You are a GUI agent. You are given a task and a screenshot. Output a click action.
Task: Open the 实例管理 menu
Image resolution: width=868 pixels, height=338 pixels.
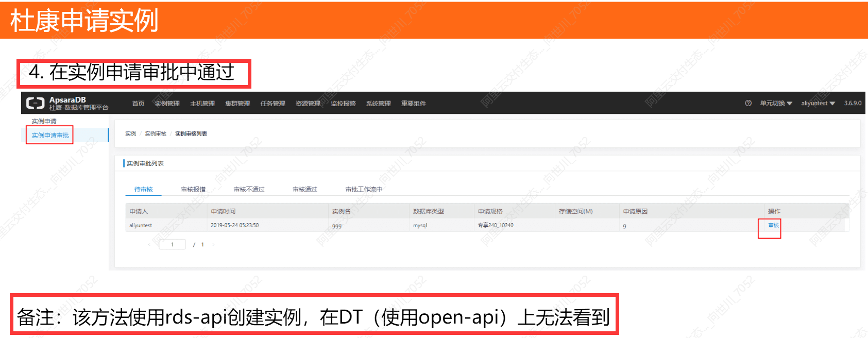click(167, 104)
